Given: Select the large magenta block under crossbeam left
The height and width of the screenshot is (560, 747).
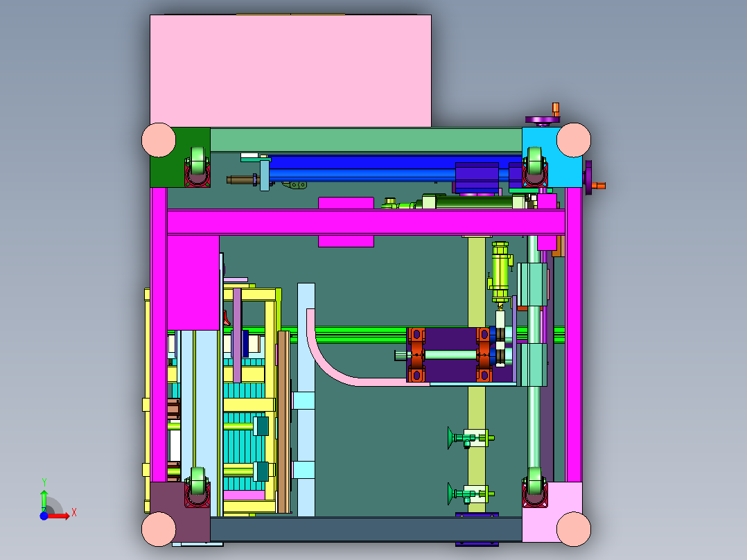Looking at the screenshot, I should click(193, 282).
